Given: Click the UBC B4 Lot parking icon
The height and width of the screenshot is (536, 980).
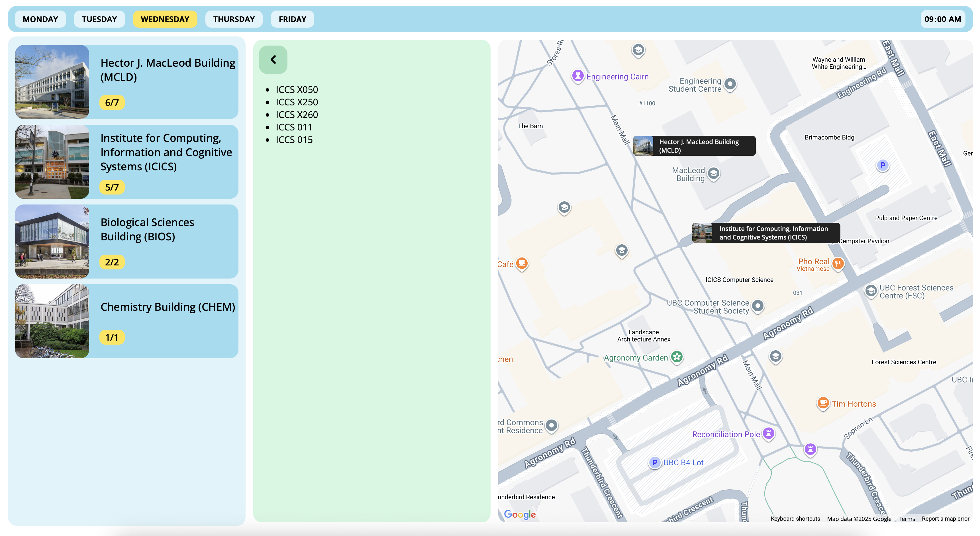Looking at the screenshot, I should [x=654, y=463].
